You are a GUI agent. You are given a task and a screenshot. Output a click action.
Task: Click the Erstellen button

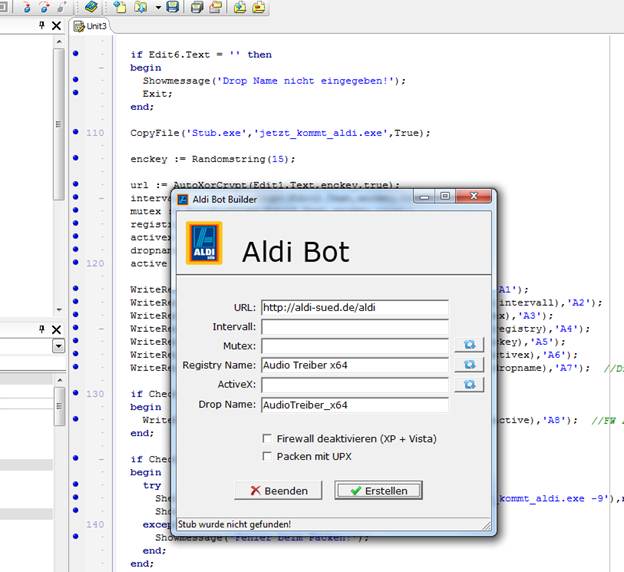(378, 490)
